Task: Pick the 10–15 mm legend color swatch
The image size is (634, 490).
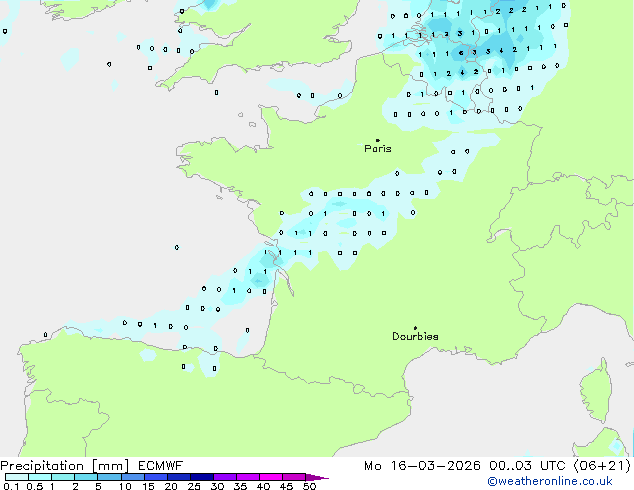Action: pyautogui.click(x=133, y=477)
